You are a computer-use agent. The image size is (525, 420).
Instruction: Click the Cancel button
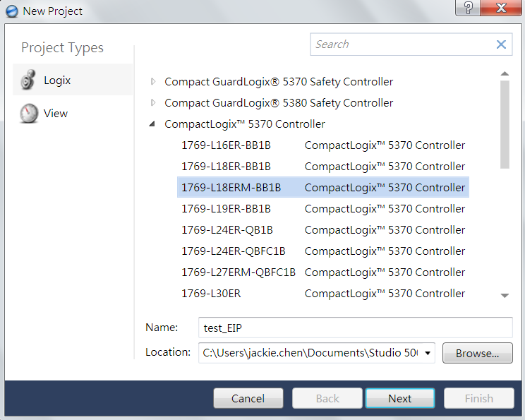[x=248, y=398]
